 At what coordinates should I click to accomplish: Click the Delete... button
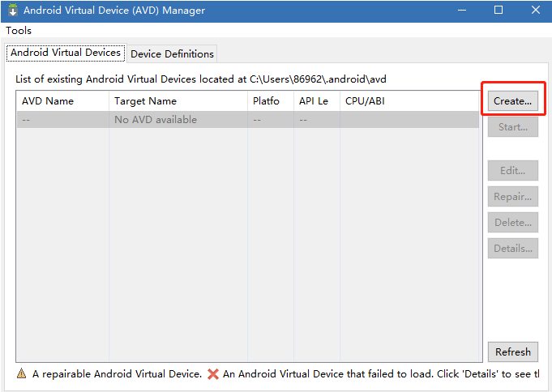click(x=512, y=223)
